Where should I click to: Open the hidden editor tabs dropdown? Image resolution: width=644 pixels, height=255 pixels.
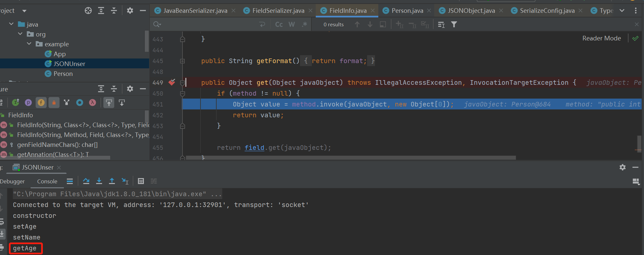click(622, 11)
